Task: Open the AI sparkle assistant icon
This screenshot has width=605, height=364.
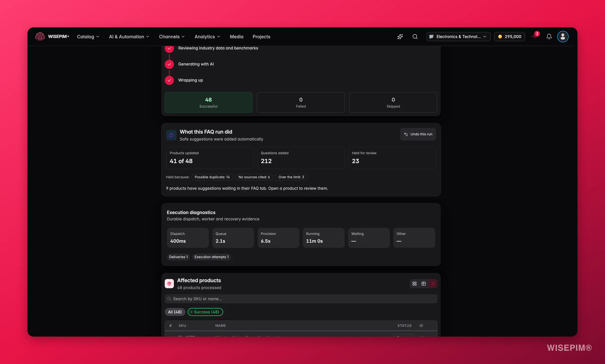Action: [x=400, y=37]
